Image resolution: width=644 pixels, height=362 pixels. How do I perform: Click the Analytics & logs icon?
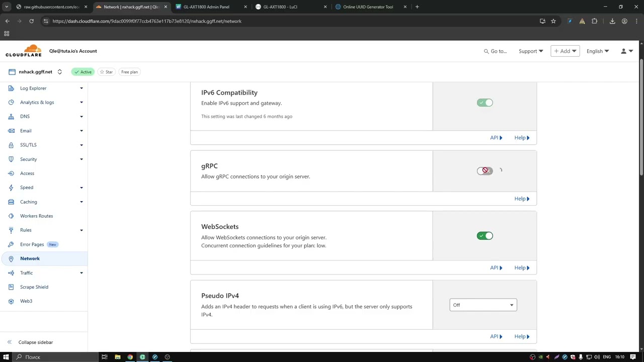[x=11, y=102]
